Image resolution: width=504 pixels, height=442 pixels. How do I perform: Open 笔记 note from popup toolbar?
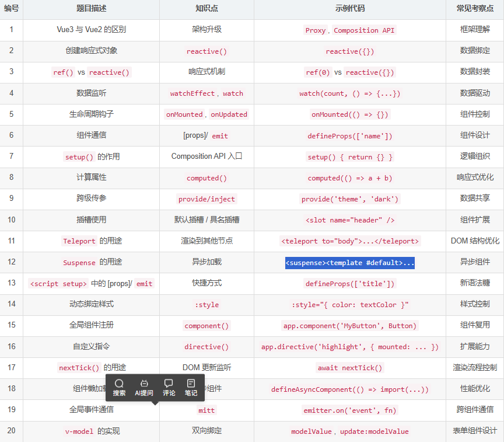click(x=191, y=387)
